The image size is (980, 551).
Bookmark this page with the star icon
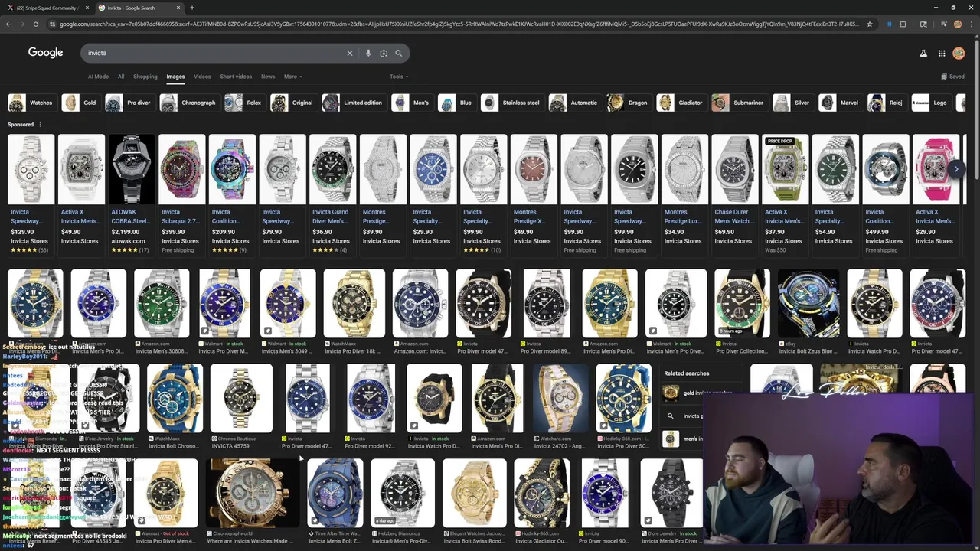tap(869, 24)
